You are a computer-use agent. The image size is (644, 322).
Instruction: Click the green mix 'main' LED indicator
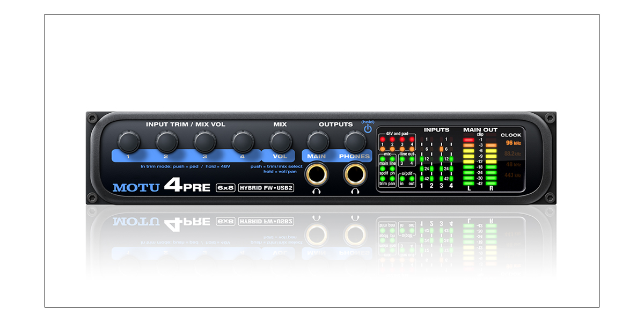click(x=383, y=159)
